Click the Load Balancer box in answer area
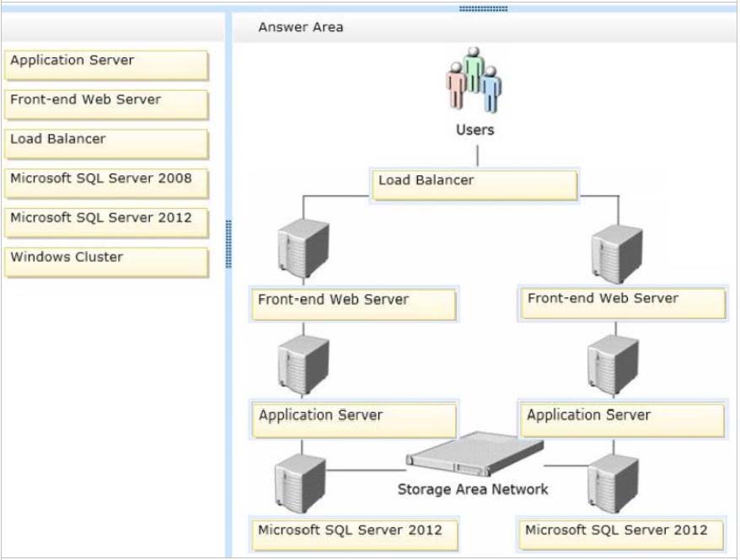740x560 pixels. [475, 185]
